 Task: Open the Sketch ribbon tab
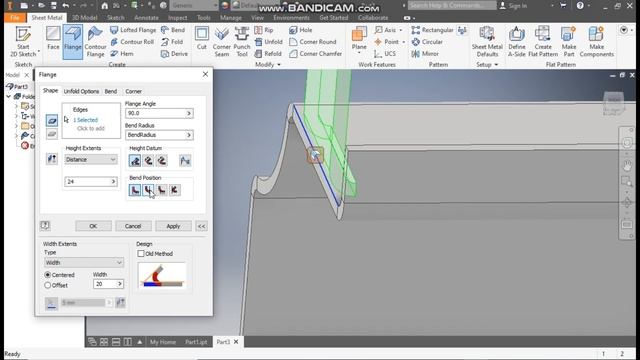click(116, 18)
